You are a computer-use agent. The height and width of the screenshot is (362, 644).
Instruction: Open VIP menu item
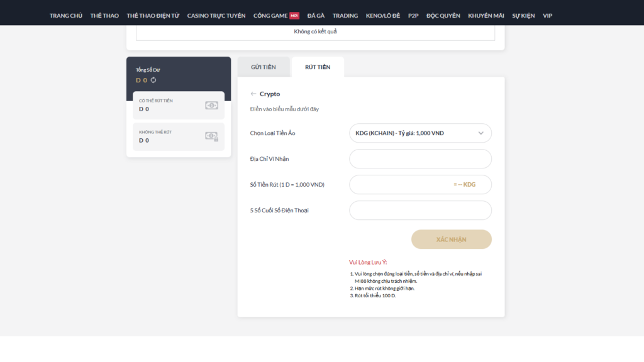548,16
